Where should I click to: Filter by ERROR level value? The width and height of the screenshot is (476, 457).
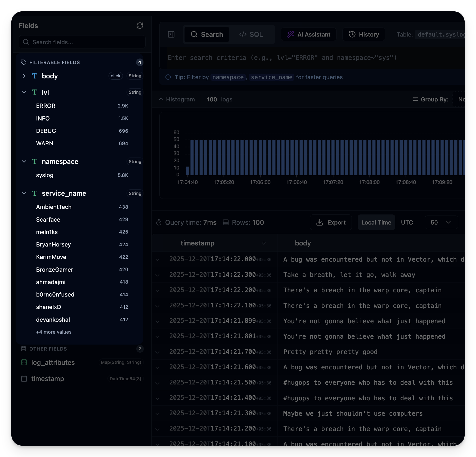point(46,106)
